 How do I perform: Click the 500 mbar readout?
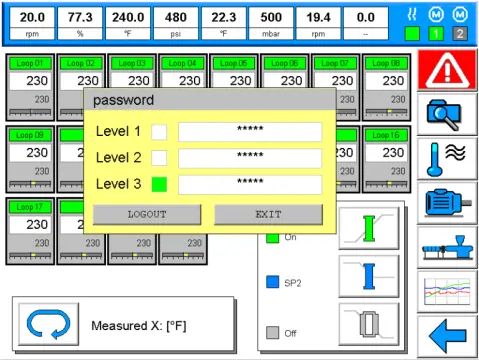click(x=271, y=24)
